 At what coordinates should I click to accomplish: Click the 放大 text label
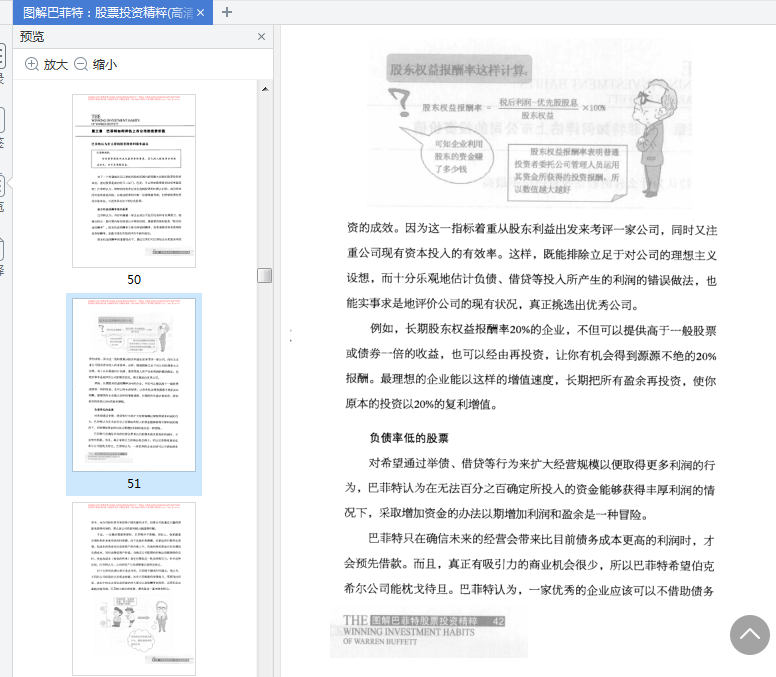tap(55, 64)
